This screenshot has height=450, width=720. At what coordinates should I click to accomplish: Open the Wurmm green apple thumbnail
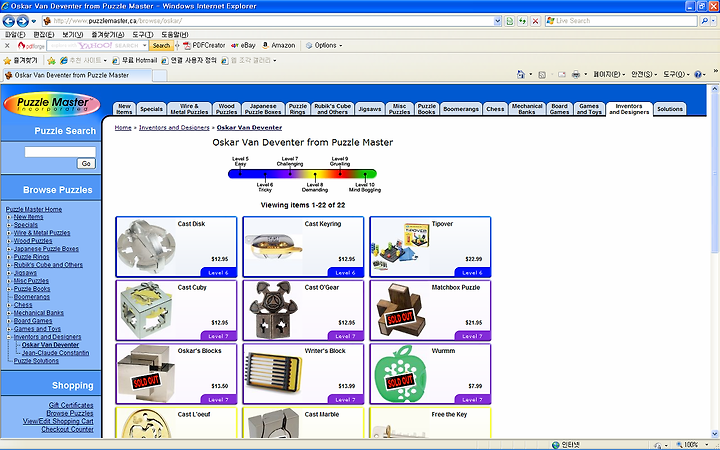pos(400,374)
